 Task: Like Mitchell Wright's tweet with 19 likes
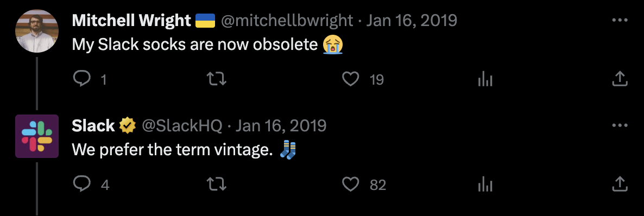coord(350,79)
